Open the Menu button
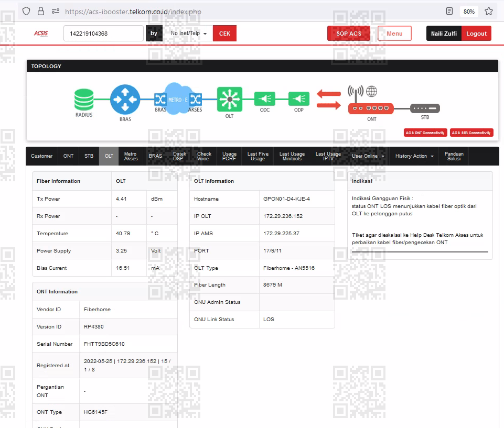The width and height of the screenshot is (504, 428). [x=394, y=34]
